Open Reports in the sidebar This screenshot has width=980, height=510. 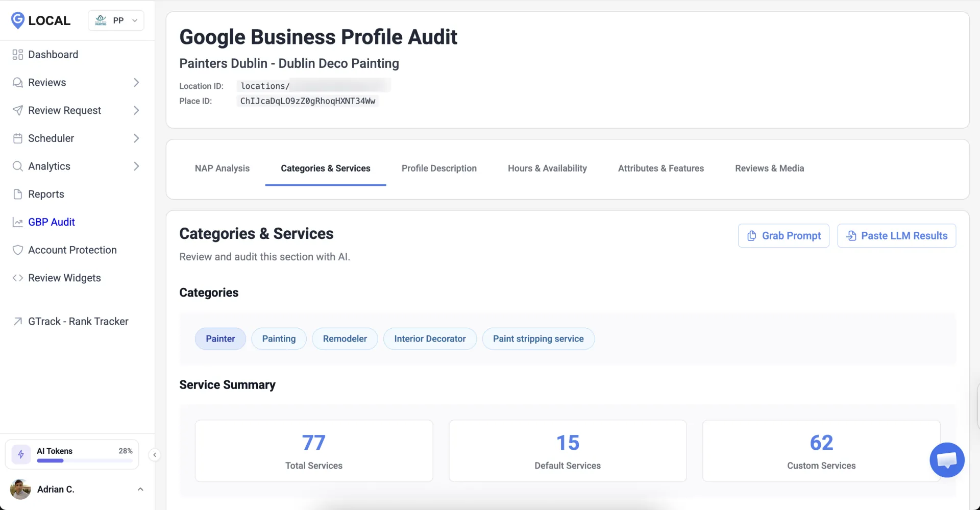point(46,194)
